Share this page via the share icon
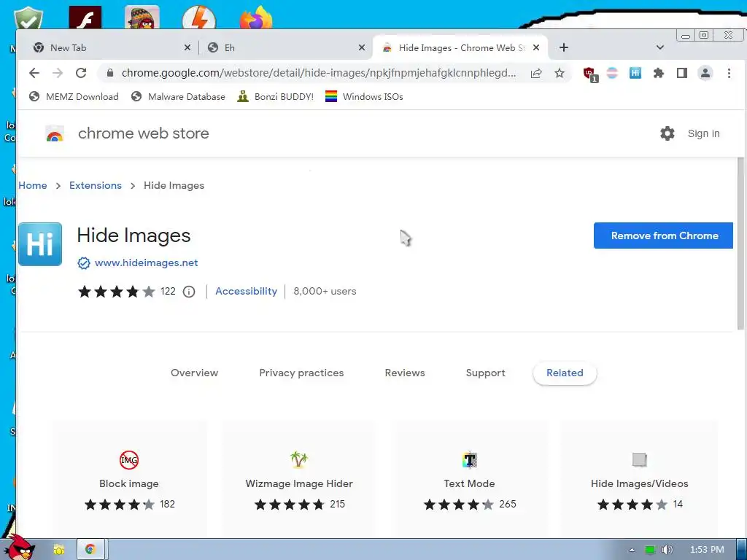Screen dimensions: 747x560 (536, 73)
